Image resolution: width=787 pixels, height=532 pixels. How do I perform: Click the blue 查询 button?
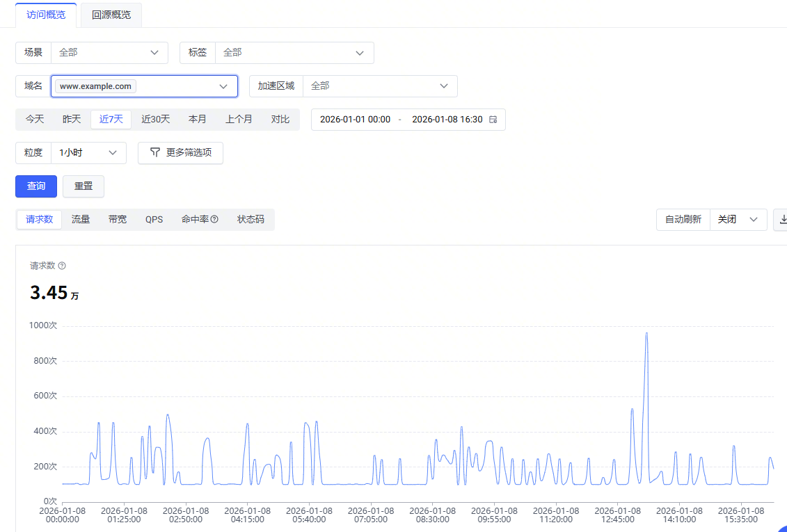36,186
